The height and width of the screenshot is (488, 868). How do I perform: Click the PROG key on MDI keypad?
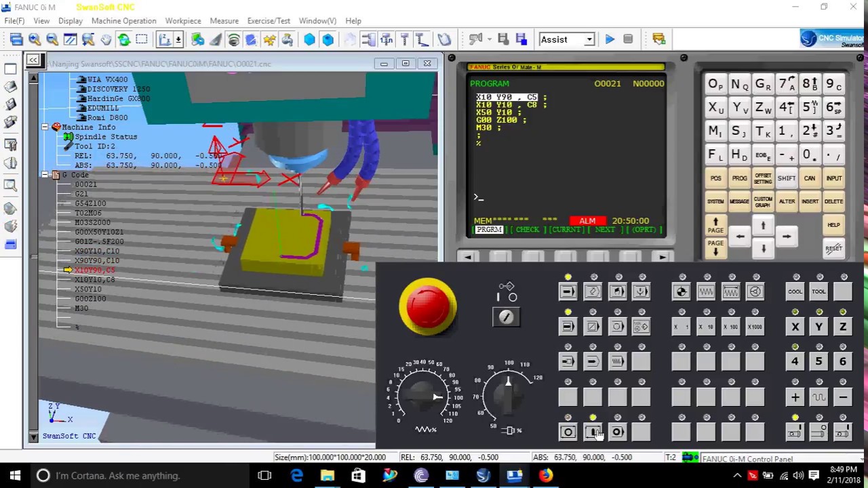pos(739,178)
